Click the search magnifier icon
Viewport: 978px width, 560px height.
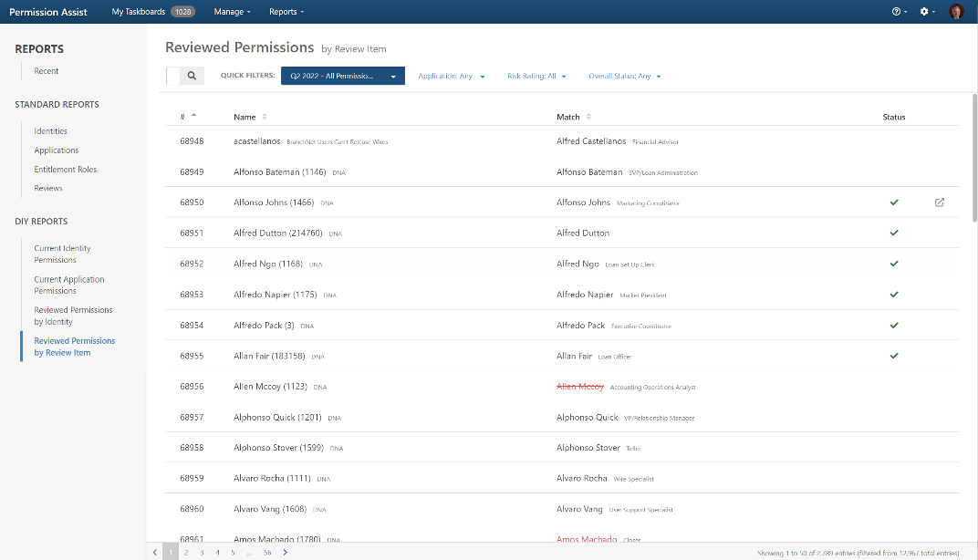pyautogui.click(x=192, y=77)
